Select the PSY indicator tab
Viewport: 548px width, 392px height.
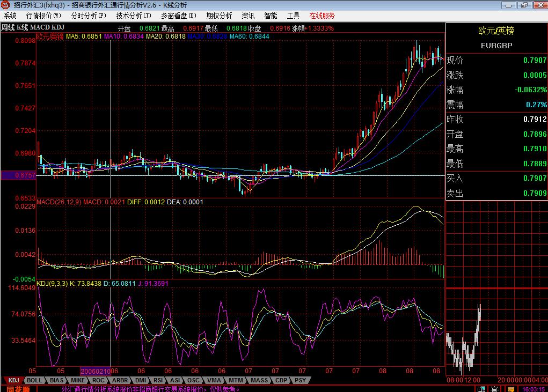[x=301, y=380]
